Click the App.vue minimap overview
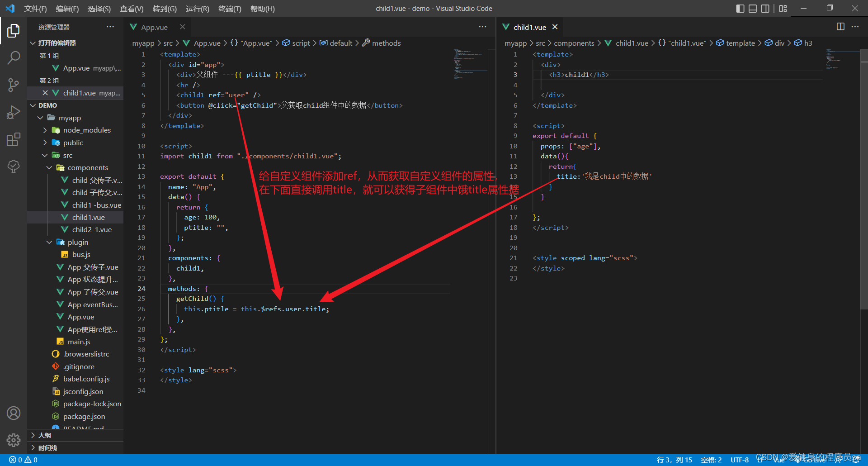This screenshot has height=466, width=868. click(470, 64)
